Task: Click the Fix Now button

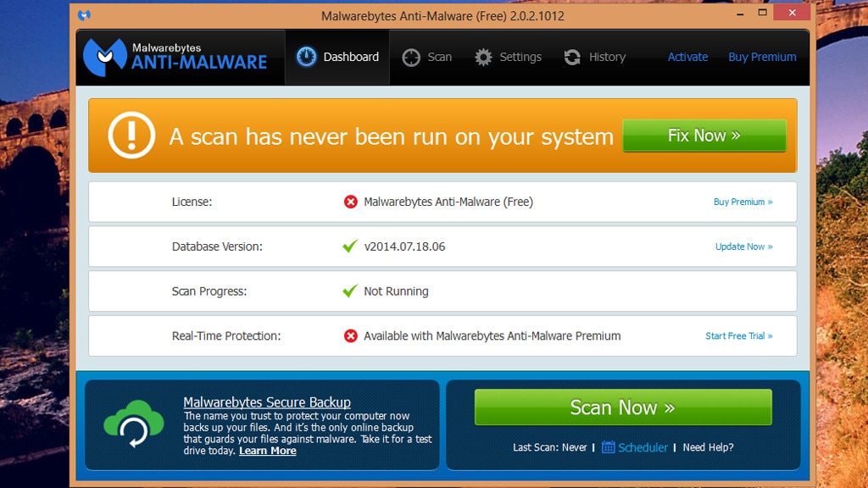Action: click(704, 136)
